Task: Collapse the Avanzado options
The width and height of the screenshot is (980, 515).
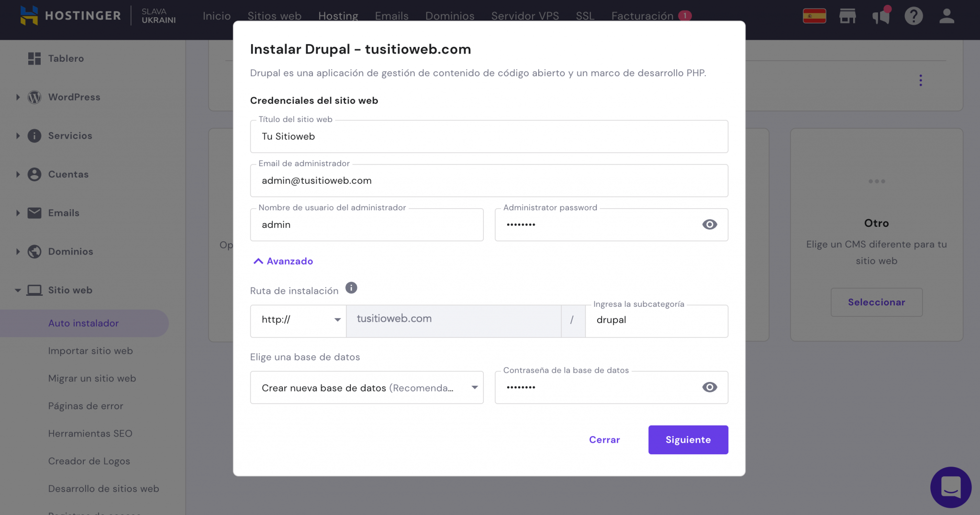Action: click(282, 261)
